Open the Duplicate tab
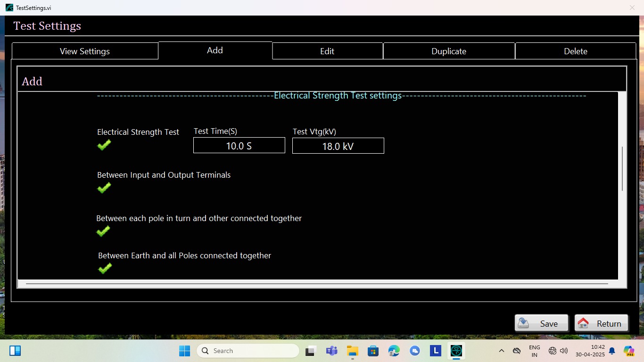Screen dimensions: 644x362 449,51
